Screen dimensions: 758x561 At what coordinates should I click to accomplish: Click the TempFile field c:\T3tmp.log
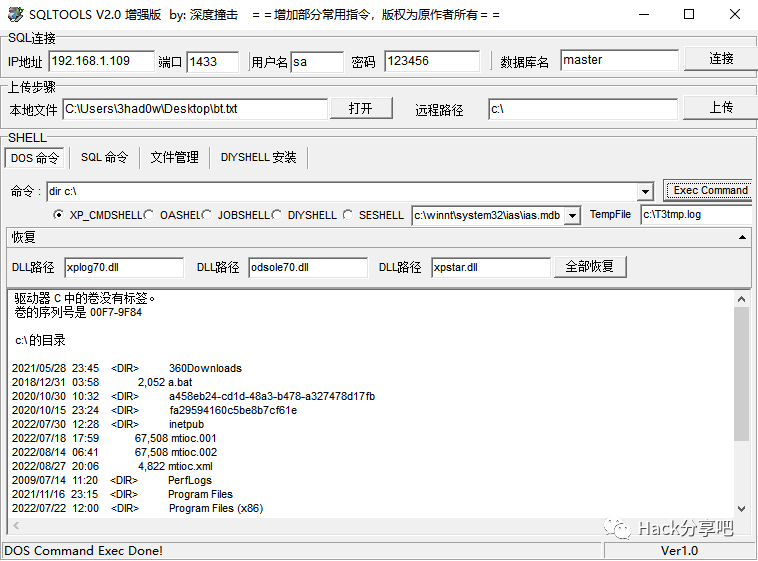(697, 214)
